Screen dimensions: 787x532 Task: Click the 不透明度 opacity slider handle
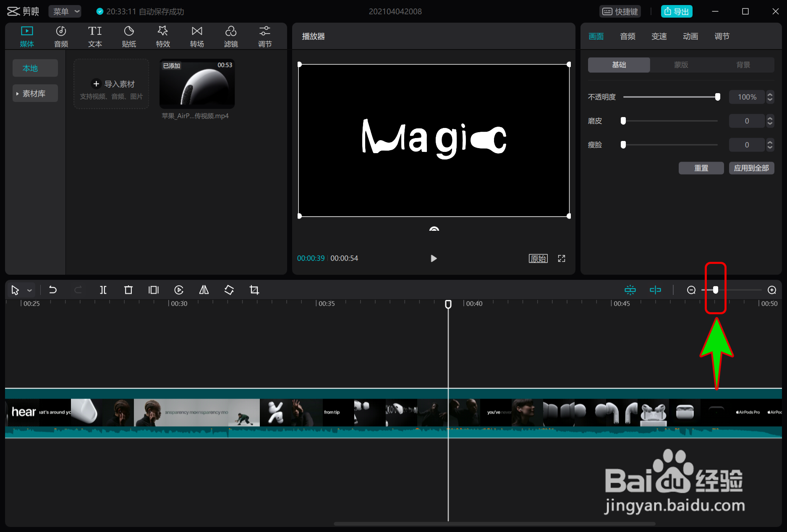(718, 97)
